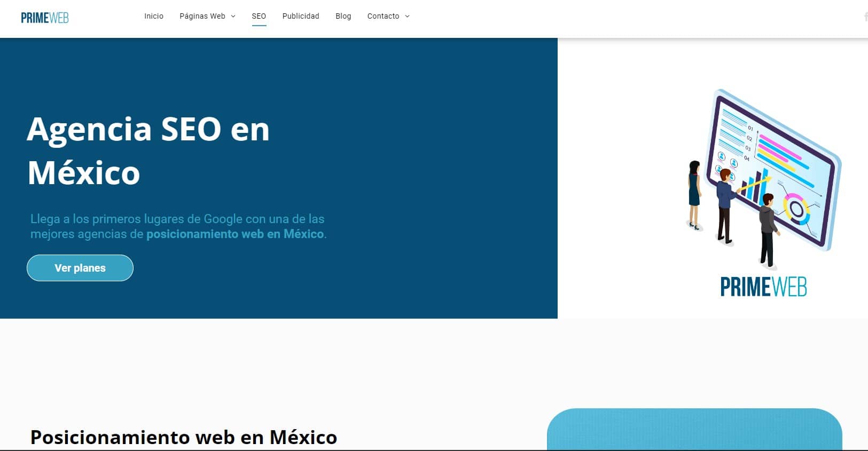The width and height of the screenshot is (868, 451).
Task: Open the Blog menu link
Action: point(343,16)
